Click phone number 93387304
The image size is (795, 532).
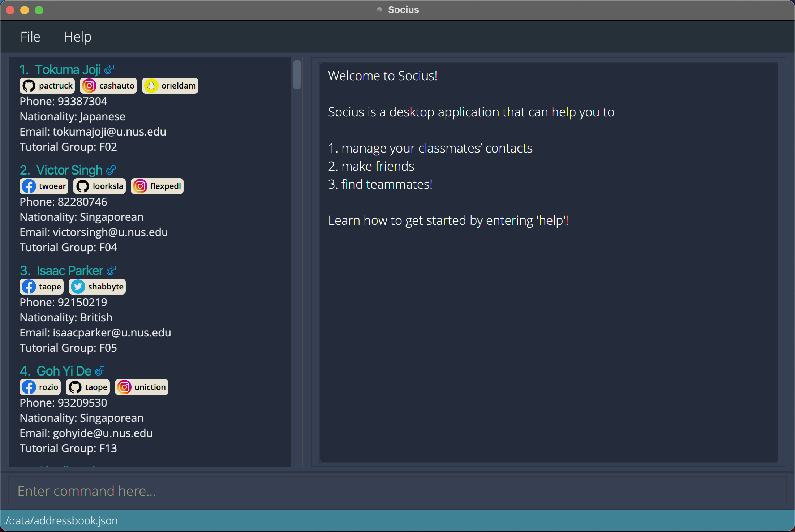(82, 101)
